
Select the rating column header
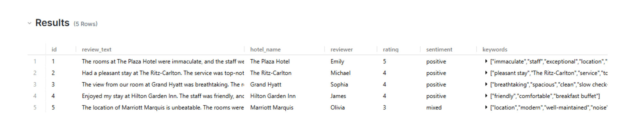390,49
